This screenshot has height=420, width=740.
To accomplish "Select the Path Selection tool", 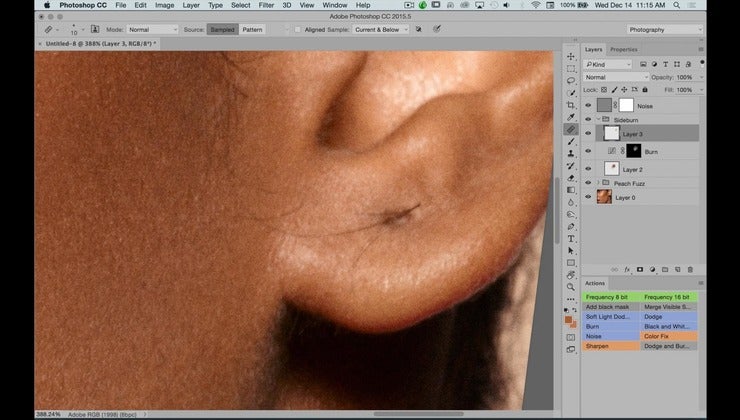I will click(x=571, y=251).
